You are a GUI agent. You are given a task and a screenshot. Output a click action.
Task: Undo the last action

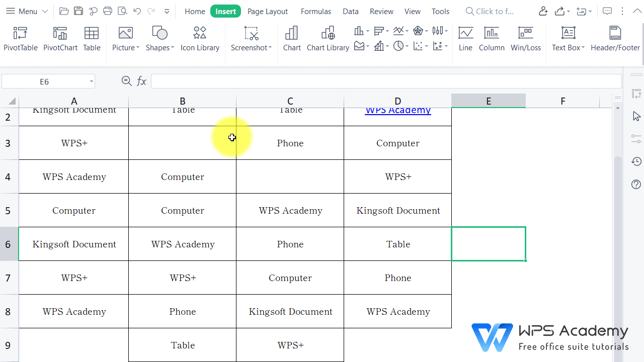click(x=137, y=11)
